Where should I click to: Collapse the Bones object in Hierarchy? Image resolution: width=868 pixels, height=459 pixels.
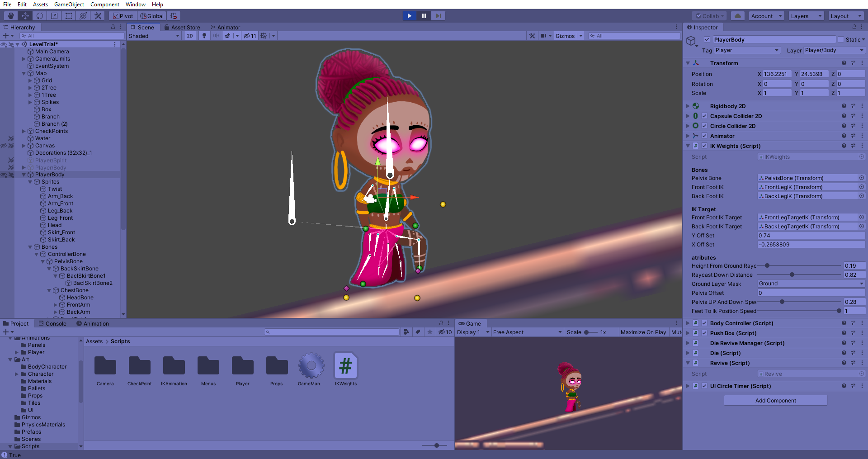coord(30,247)
